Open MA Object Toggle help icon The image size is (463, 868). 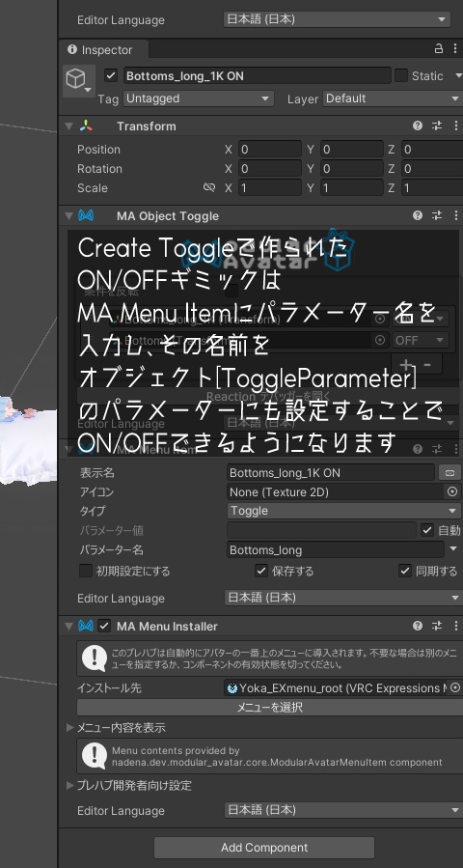tap(418, 216)
